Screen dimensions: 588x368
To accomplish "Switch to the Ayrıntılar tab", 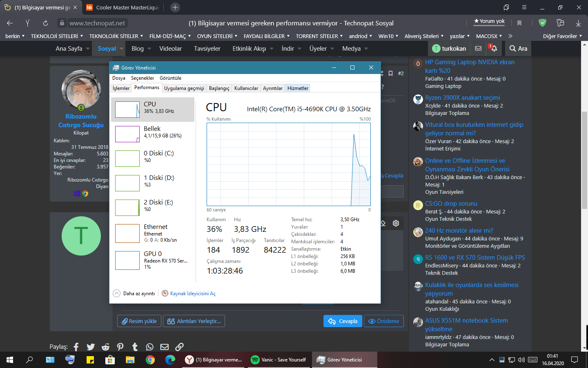I will click(273, 88).
